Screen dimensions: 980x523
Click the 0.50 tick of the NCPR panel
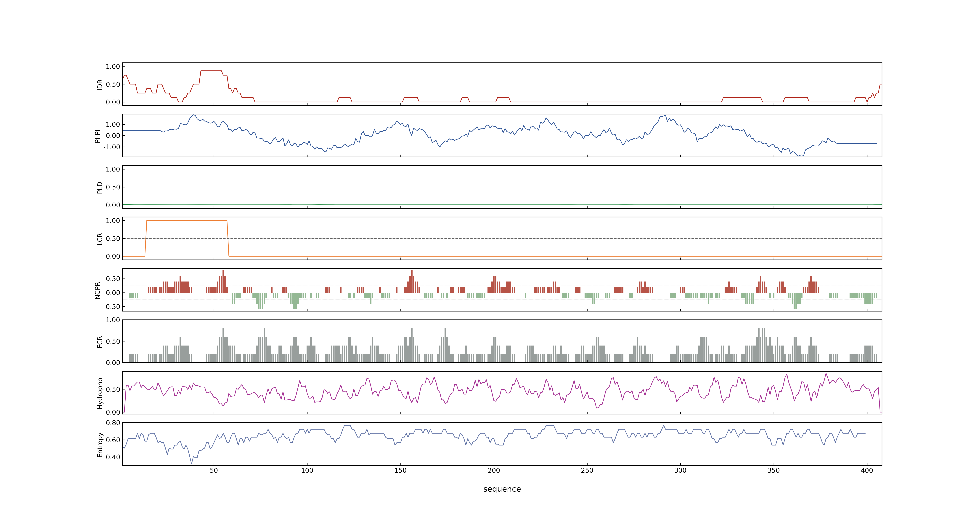pyautogui.click(x=113, y=279)
